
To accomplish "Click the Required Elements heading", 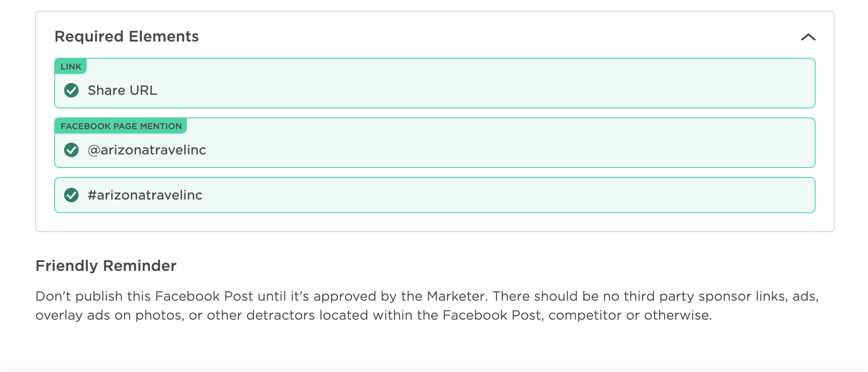I will tap(126, 37).
